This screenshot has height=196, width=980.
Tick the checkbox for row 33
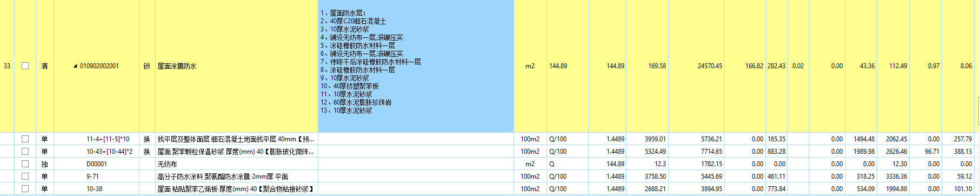(25, 66)
